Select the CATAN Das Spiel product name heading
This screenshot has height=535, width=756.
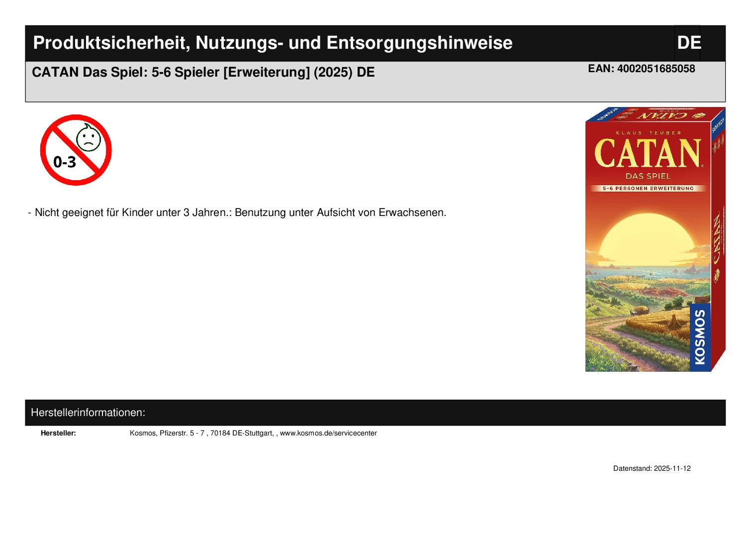click(203, 73)
